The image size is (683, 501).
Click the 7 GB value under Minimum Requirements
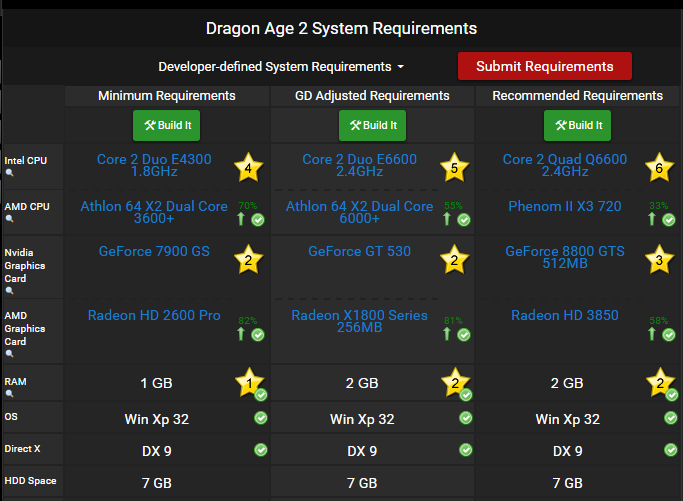[x=157, y=483]
